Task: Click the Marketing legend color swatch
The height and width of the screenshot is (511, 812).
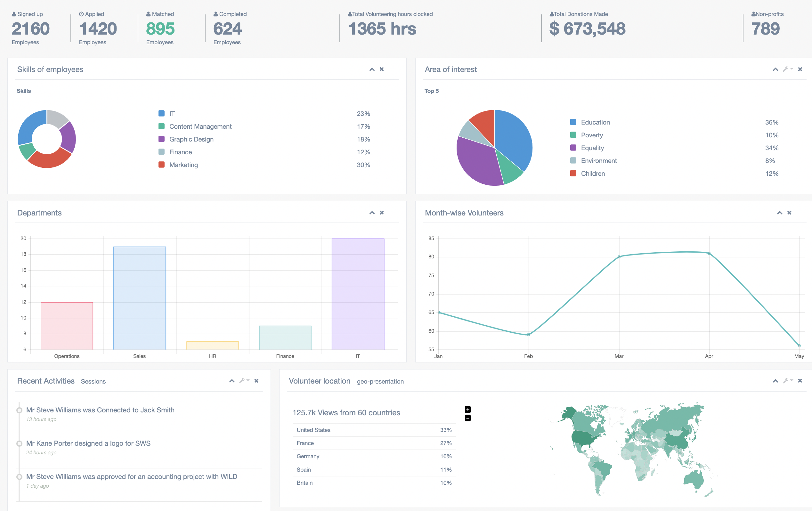Action: [161, 165]
